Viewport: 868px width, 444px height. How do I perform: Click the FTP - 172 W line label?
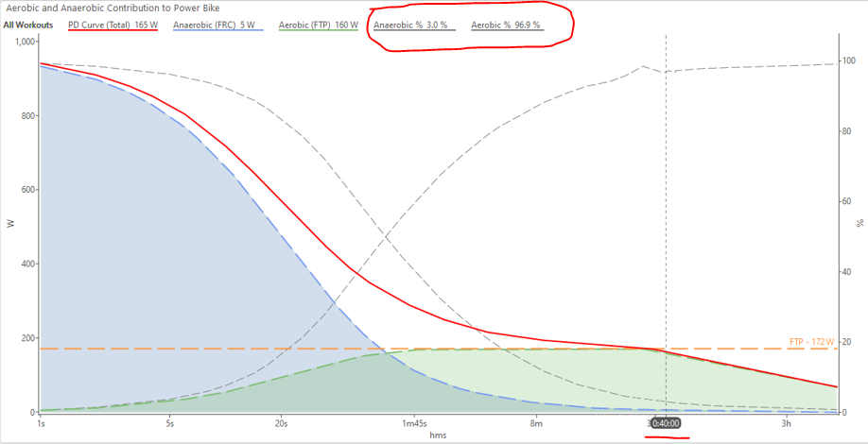811,342
